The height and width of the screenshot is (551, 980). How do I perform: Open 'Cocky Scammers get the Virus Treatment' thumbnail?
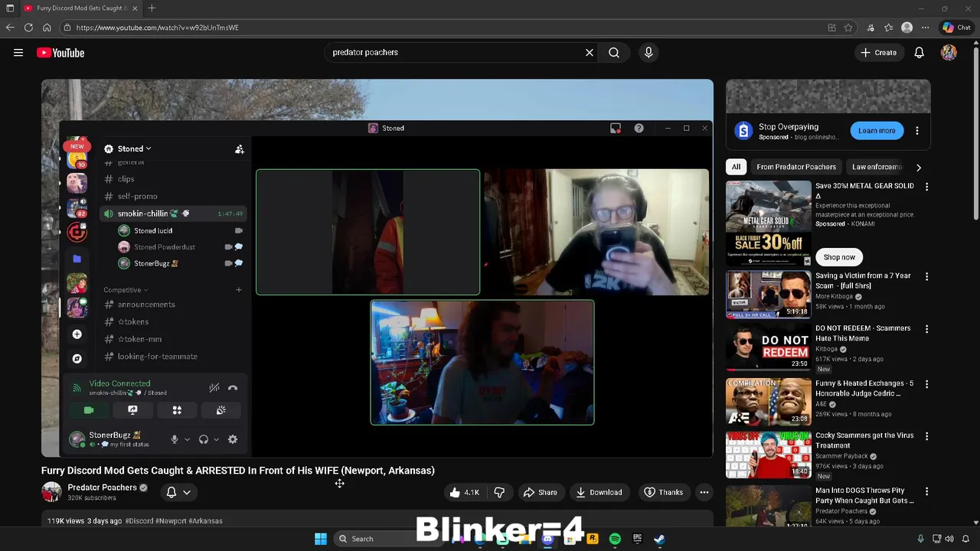[x=768, y=455]
